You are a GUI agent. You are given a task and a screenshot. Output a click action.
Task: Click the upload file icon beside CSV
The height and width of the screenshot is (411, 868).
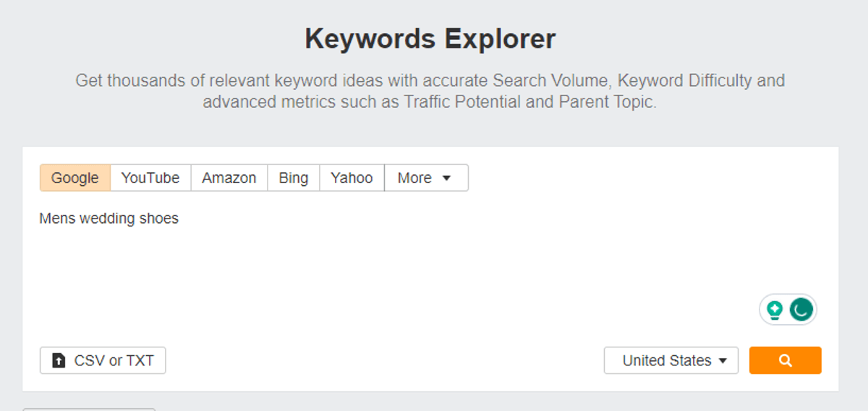[59, 360]
